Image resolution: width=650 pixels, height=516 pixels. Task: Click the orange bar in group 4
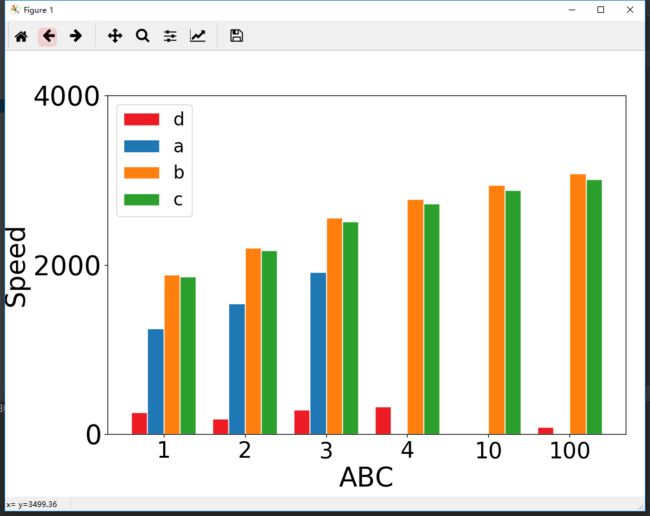point(416,317)
